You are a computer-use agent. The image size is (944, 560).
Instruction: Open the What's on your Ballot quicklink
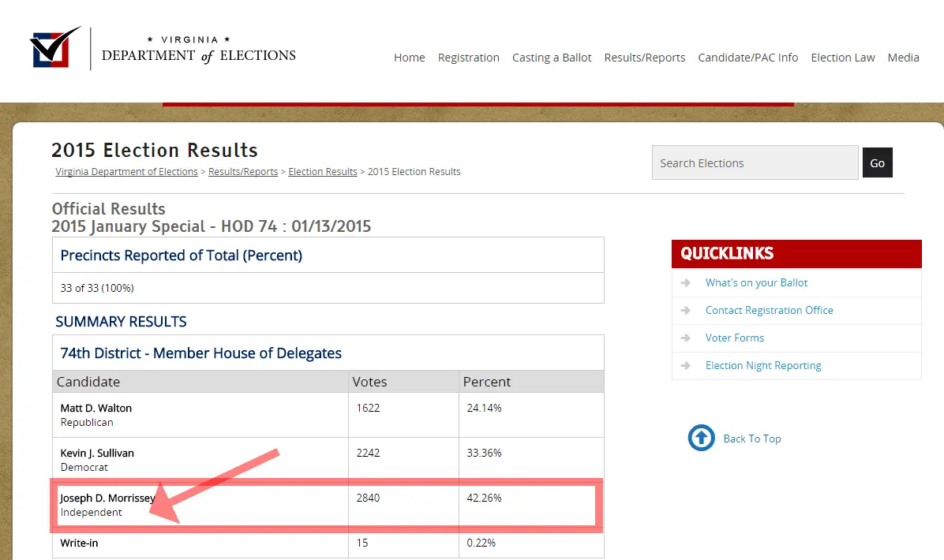(756, 282)
